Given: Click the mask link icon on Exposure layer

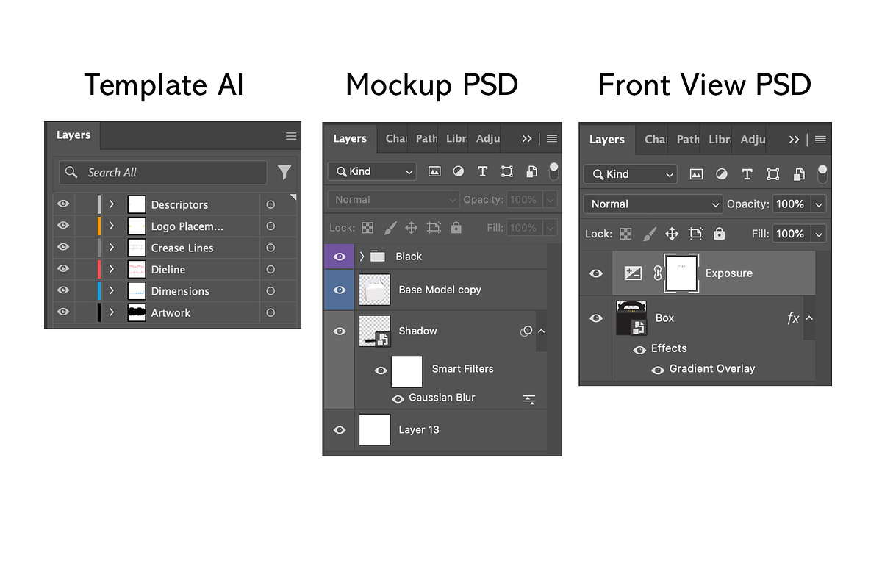Looking at the screenshot, I should (x=658, y=273).
